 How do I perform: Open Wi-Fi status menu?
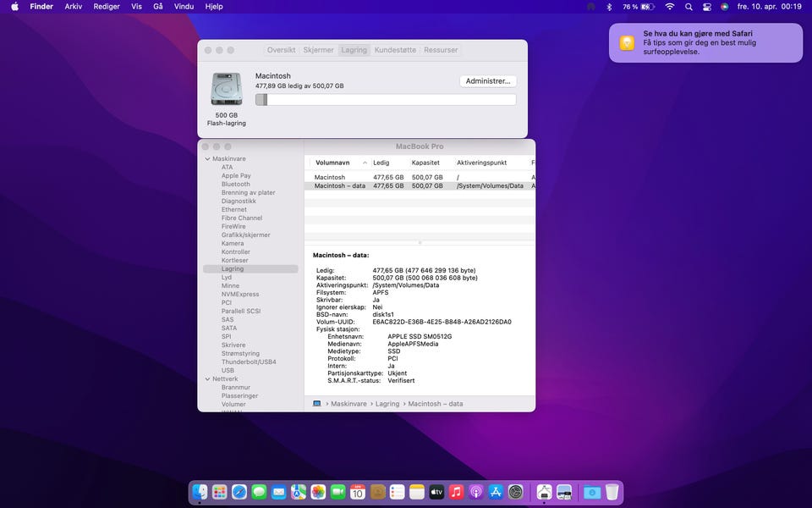pos(670,7)
